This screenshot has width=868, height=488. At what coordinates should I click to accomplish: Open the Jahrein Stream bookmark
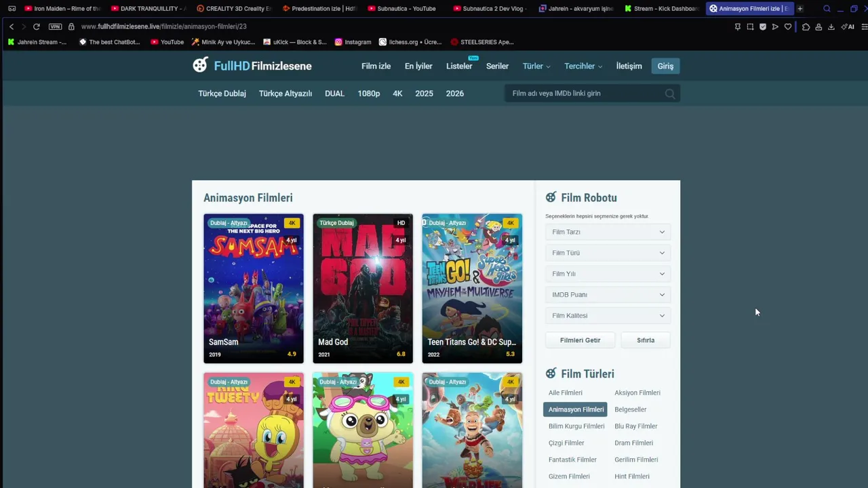37,42
